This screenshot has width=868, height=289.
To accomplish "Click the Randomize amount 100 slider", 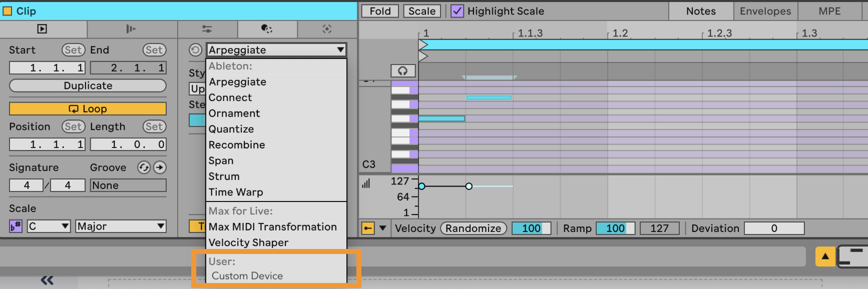I will [x=531, y=228].
